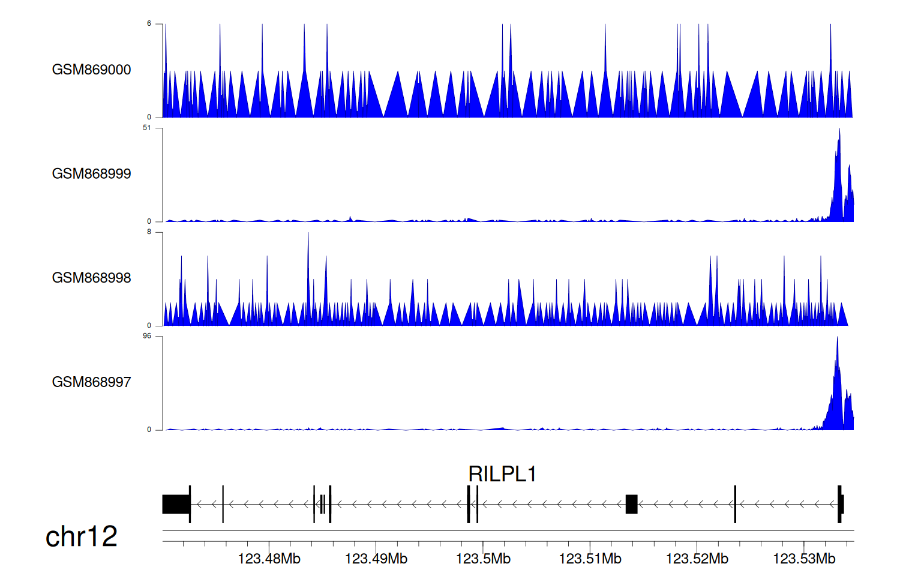The width and height of the screenshot is (900, 588).
Task: Select the y-axis maximum value 8
Action: (149, 232)
